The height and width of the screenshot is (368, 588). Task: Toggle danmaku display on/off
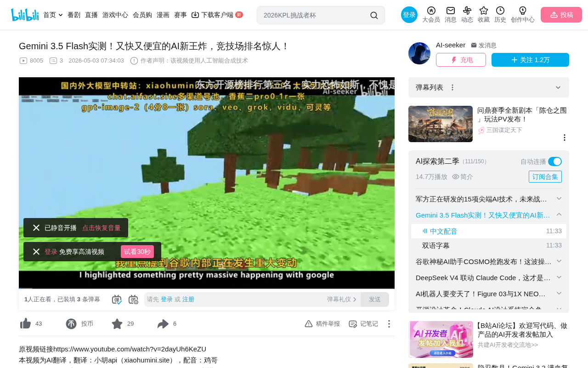pos(117,299)
